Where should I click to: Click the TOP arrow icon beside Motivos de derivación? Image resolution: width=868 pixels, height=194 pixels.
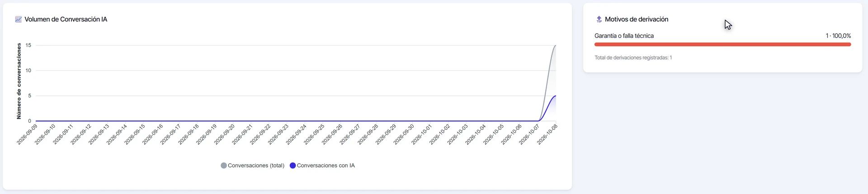(599, 19)
